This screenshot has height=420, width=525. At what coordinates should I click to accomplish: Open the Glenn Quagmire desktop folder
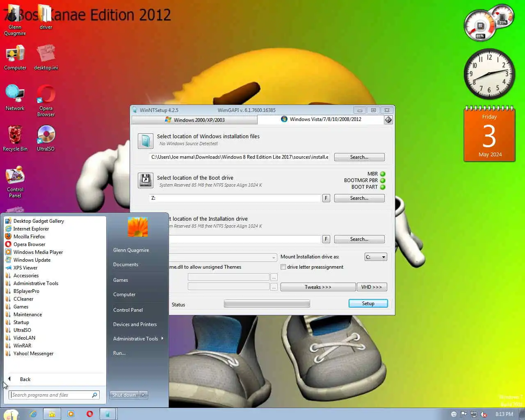coord(15,20)
